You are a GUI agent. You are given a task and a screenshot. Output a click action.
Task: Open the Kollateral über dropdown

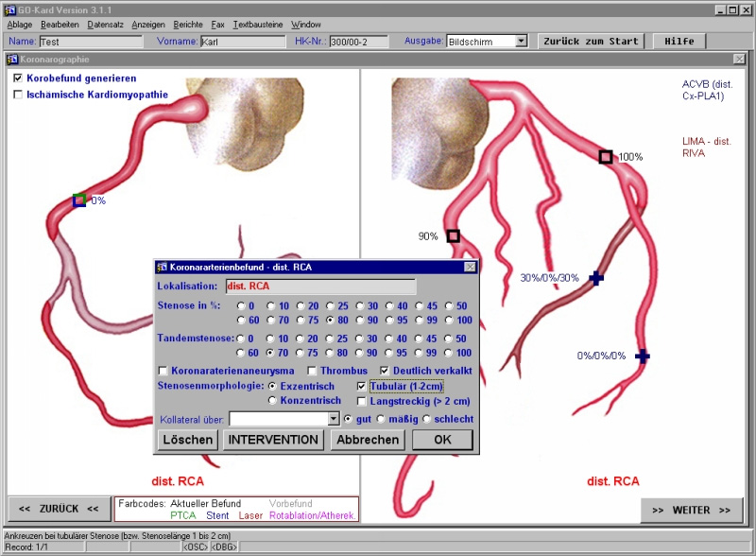tap(334, 419)
